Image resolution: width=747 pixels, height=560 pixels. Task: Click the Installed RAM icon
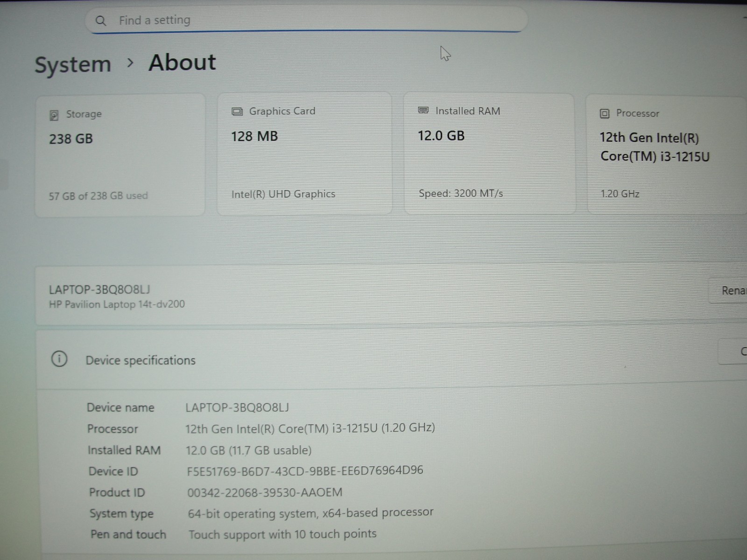(423, 111)
